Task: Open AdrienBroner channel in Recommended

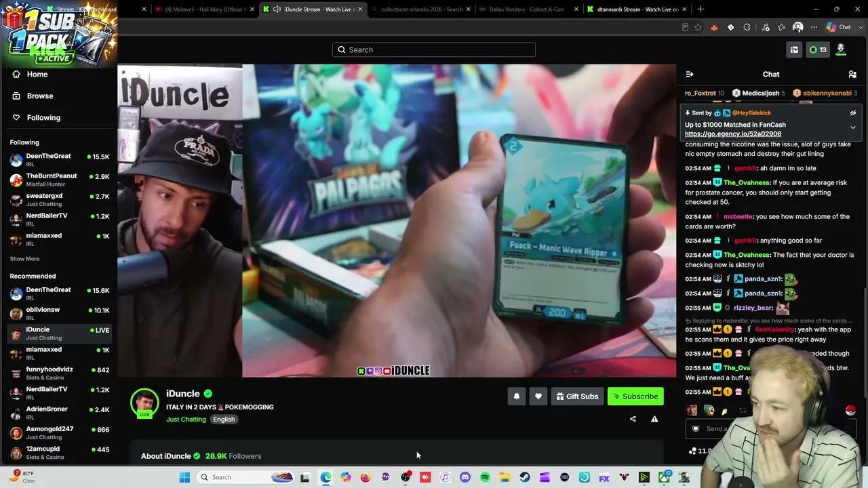Action: (x=58, y=413)
